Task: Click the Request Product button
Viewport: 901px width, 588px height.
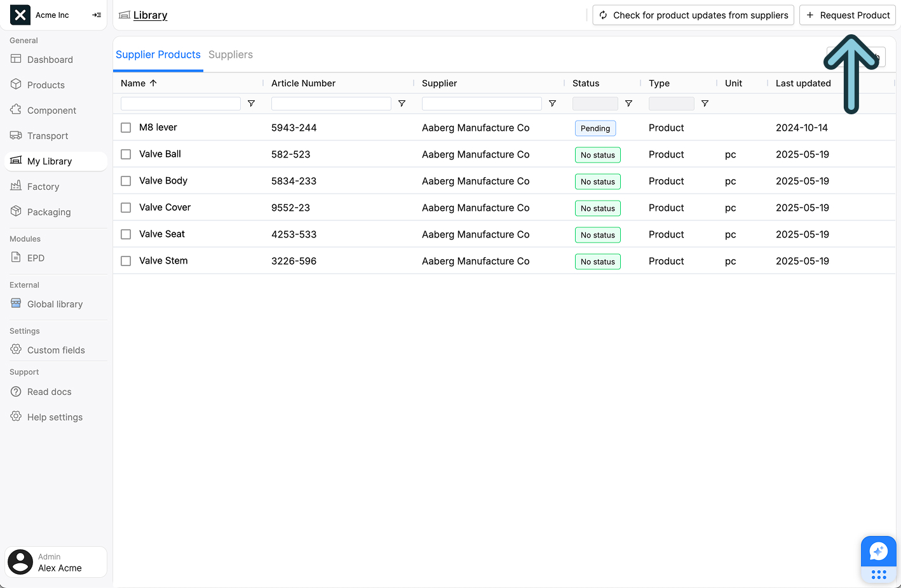Action: tap(847, 15)
